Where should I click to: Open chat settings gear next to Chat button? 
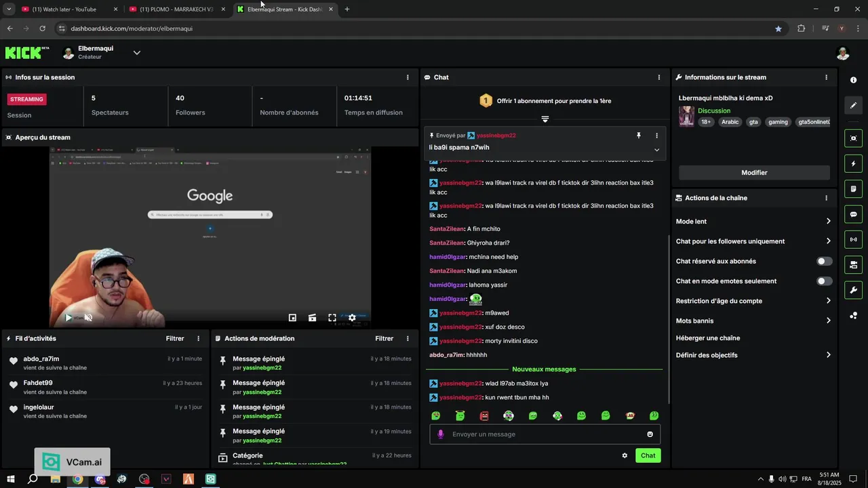pos(625,455)
